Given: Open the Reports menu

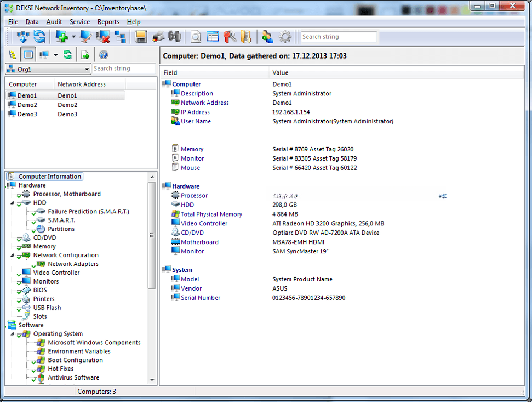Looking at the screenshot, I should [108, 22].
